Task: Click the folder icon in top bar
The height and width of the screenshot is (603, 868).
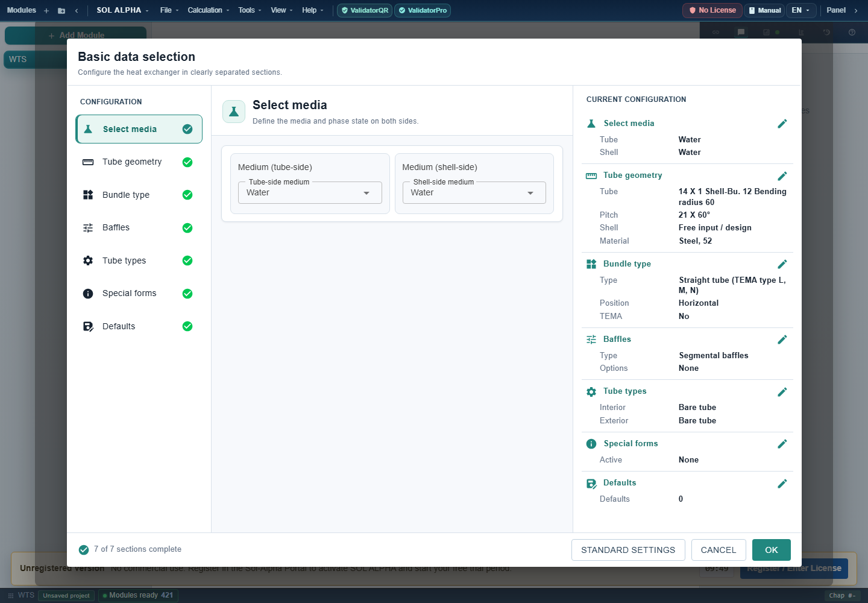Action: (x=61, y=11)
